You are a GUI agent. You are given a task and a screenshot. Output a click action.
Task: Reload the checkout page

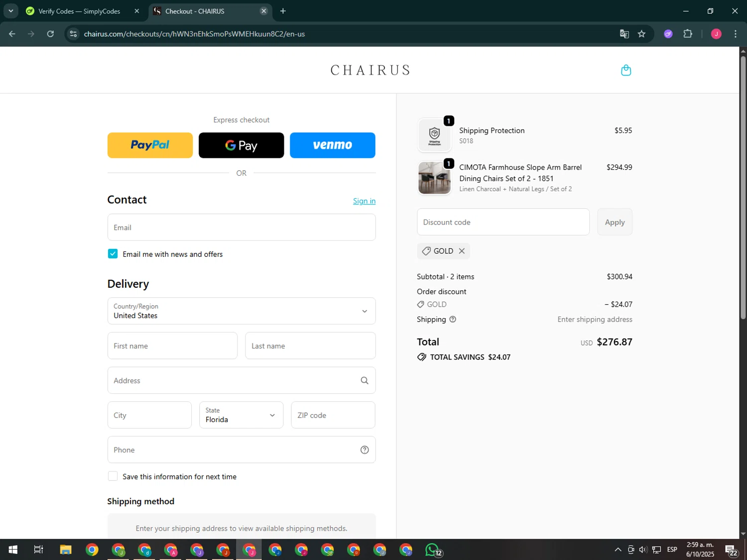(50, 34)
